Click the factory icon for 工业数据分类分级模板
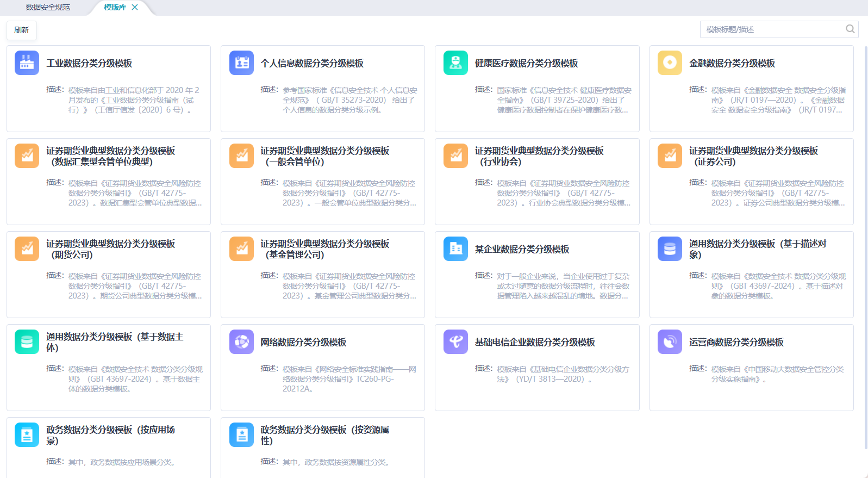The height and width of the screenshot is (478, 868). click(27, 63)
